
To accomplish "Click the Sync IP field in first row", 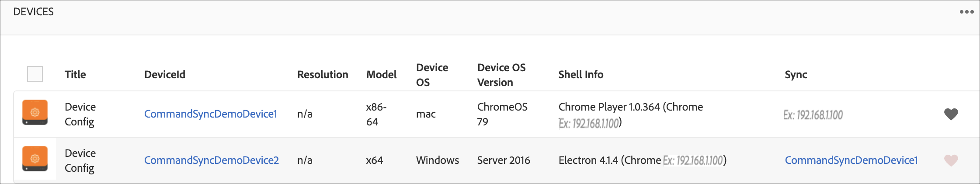I will click(x=813, y=115).
